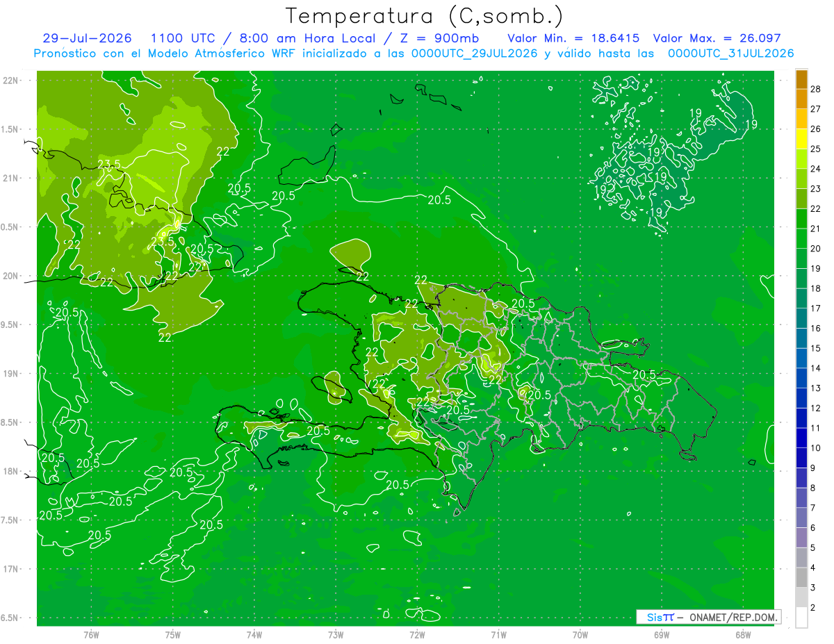Pick the teal colorbar swatch between 16 and 17
This screenshot has height=644, width=834.
coord(801,318)
